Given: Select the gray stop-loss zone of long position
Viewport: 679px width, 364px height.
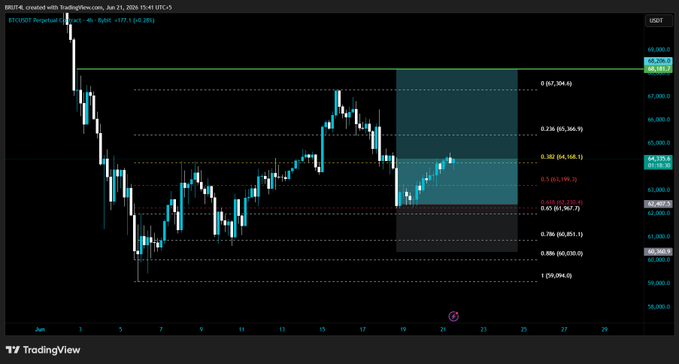Looking at the screenshot, I should pyautogui.click(x=457, y=228).
